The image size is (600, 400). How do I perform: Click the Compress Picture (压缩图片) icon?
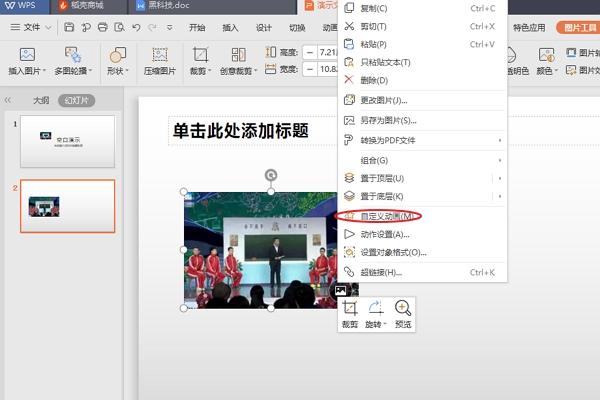pyautogui.click(x=159, y=54)
